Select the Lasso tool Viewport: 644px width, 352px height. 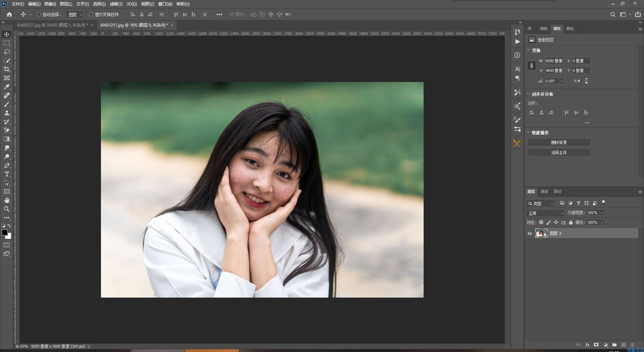coord(7,52)
